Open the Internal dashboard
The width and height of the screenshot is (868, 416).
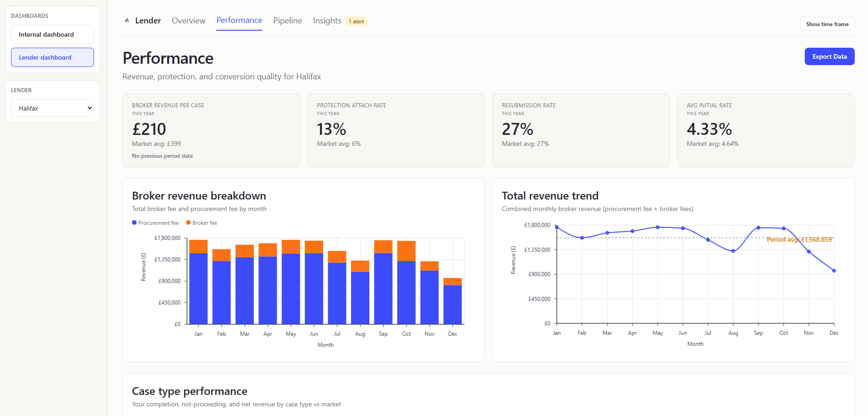pos(52,34)
